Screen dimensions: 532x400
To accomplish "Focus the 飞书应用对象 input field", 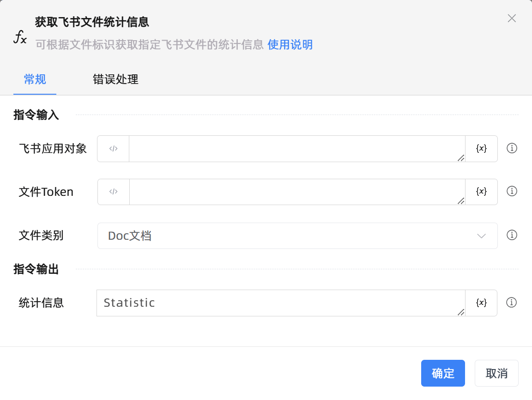I will tap(297, 149).
